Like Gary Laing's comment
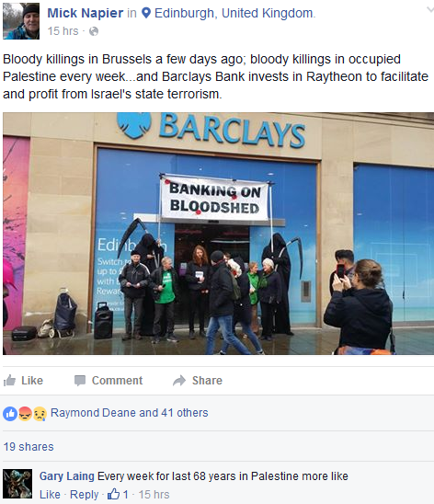This screenshot has height=504, width=434. click(50, 495)
